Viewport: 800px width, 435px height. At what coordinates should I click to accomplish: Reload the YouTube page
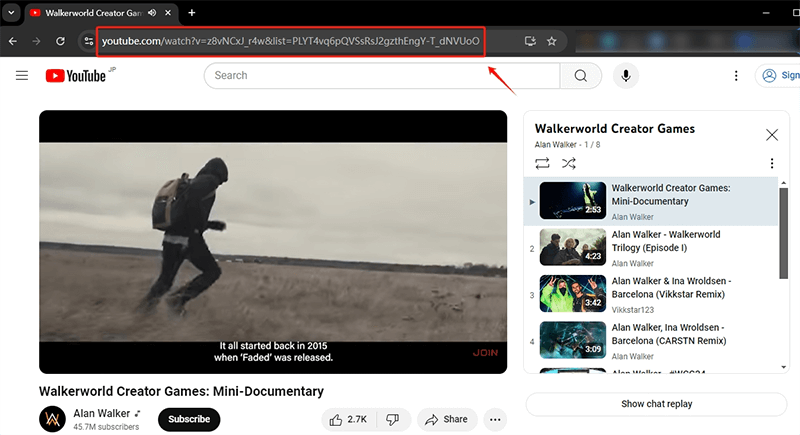pyautogui.click(x=60, y=41)
